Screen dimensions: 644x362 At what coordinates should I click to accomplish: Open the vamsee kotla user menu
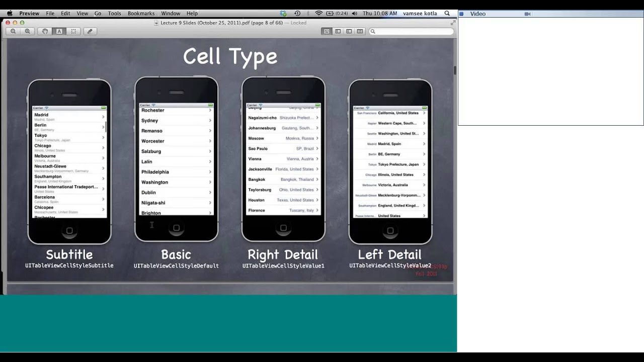point(420,14)
